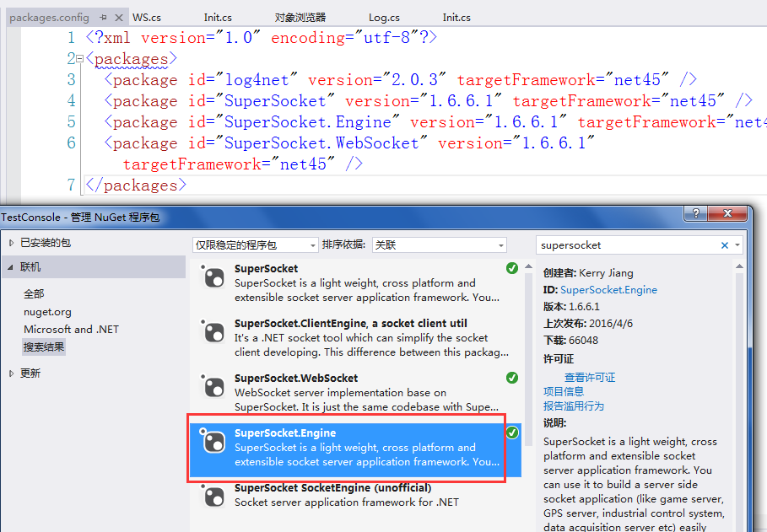This screenshot has height=532, width=767.
Task: Select 全部 under 联机
Action: tap(34, 294)
